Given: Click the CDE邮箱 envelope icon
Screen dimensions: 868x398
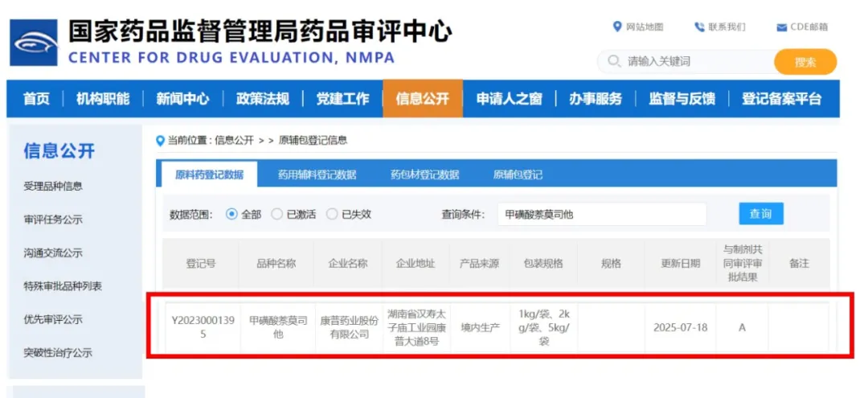Looking at the screenshot, I should [x=781, y=27].
